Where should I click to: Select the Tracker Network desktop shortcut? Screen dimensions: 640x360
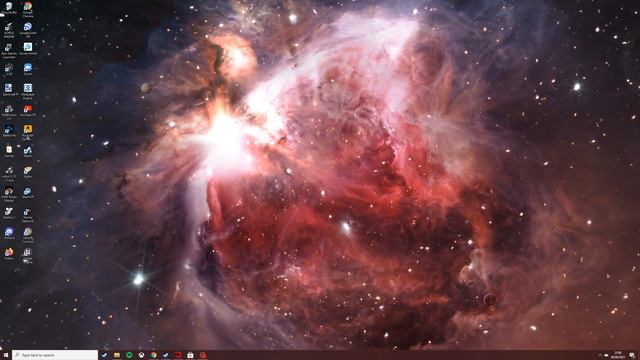(x=28, y=215)
